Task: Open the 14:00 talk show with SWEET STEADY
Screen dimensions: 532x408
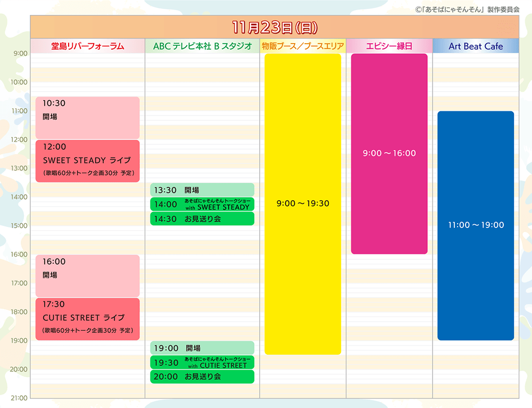Action: (202, 204)
